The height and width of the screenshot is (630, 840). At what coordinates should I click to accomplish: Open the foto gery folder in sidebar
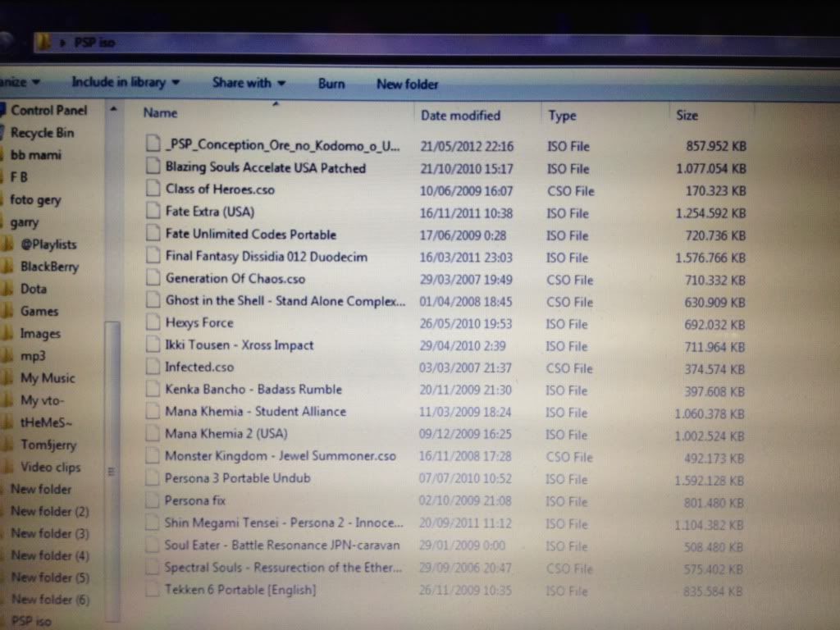point(35,200)
